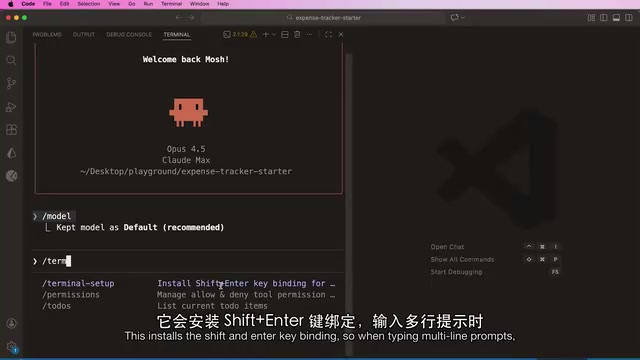
Task: Switch to the PROBLEMS tab
Action: point(47,35)
